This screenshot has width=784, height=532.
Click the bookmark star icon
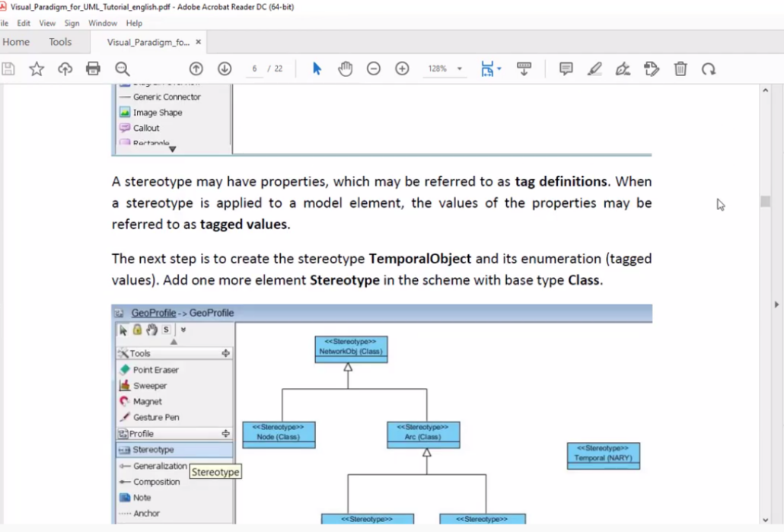tap(37, 68)
